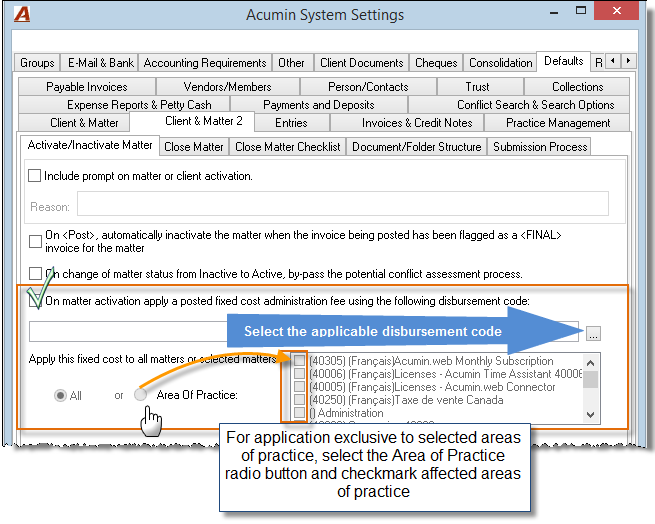Switch to the Consolidation tab
The width and height of the screenshot is (655, 524).
500,63
